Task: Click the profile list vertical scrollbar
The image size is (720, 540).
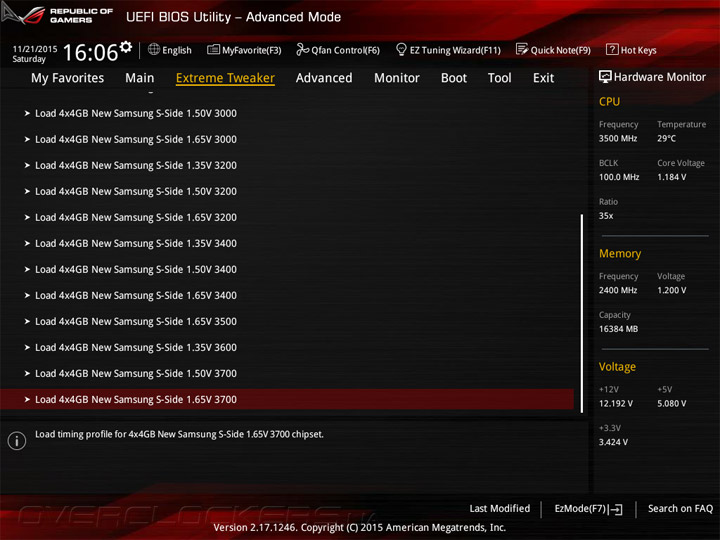Action: click(x=582, y=313)
